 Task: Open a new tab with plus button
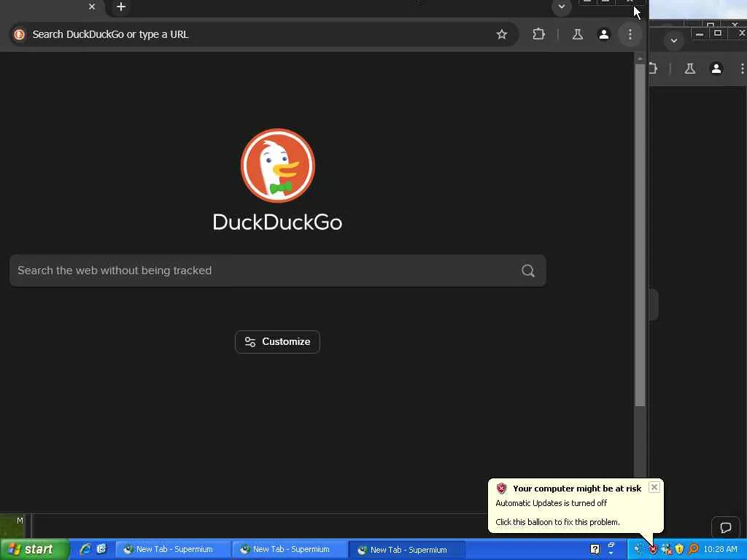click(121, 7)
